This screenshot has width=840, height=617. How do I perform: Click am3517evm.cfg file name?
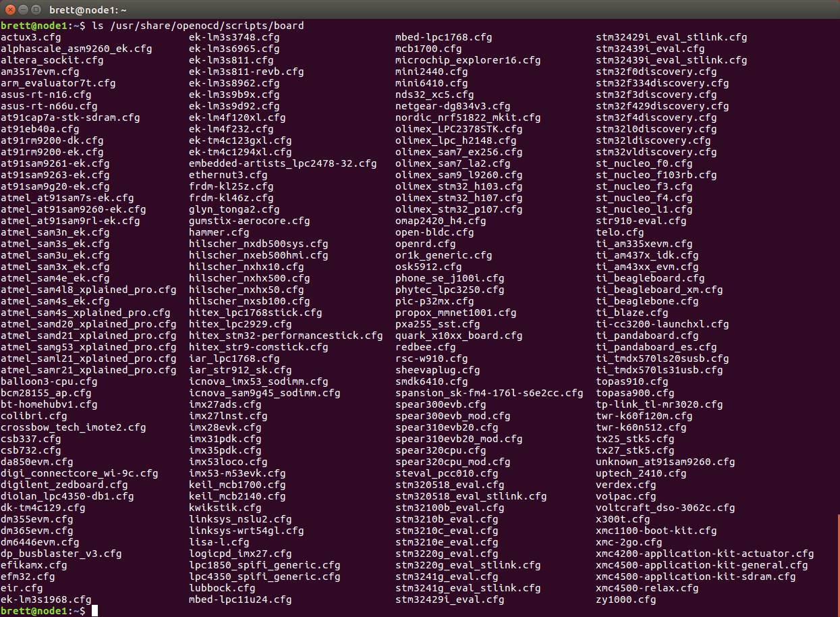tap(40, 72)
